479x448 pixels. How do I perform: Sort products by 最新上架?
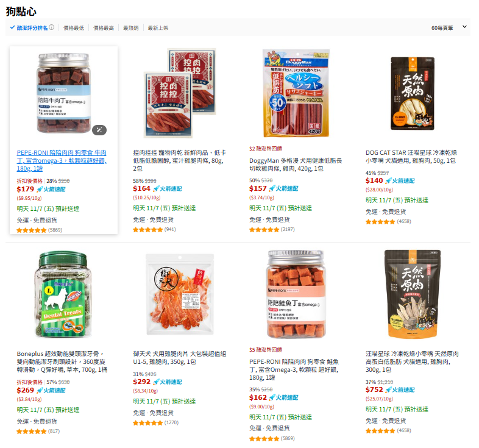[x=158, y=28]
